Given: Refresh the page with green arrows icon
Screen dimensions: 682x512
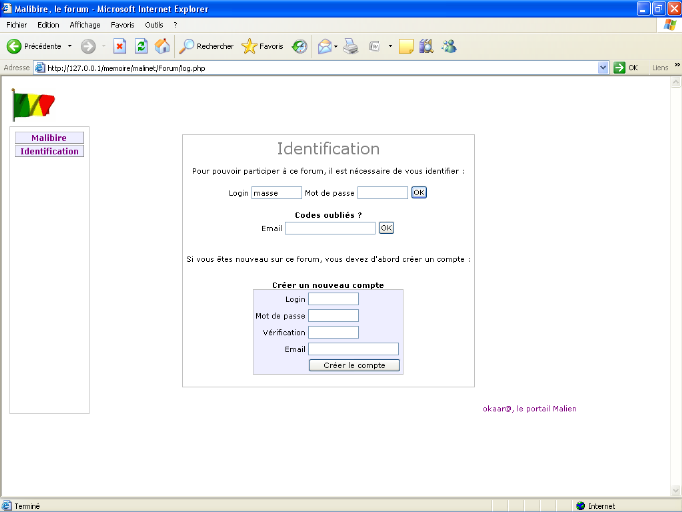Looking at the screenshot, I should (x=141, y=46).
